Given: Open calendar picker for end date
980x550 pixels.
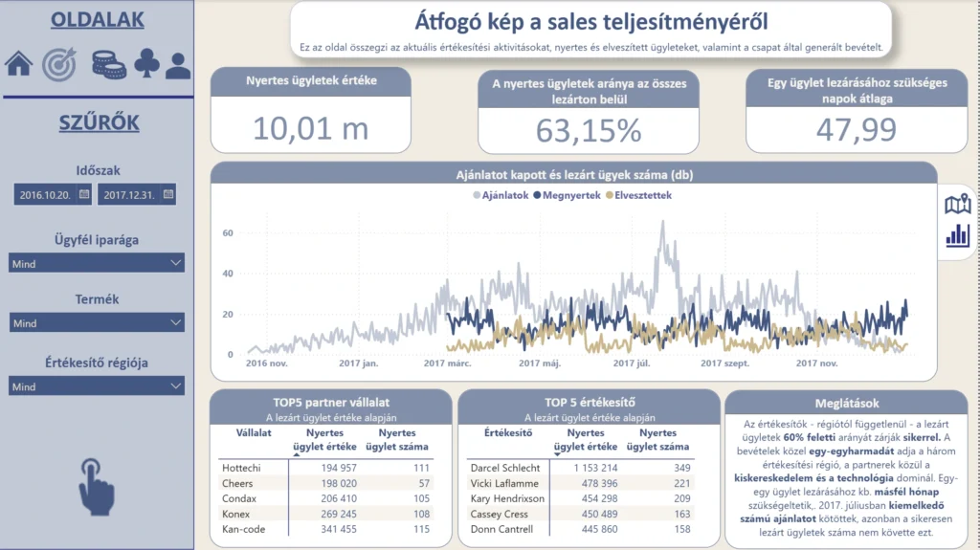Looking at the screenshot, I should [167, 194].
